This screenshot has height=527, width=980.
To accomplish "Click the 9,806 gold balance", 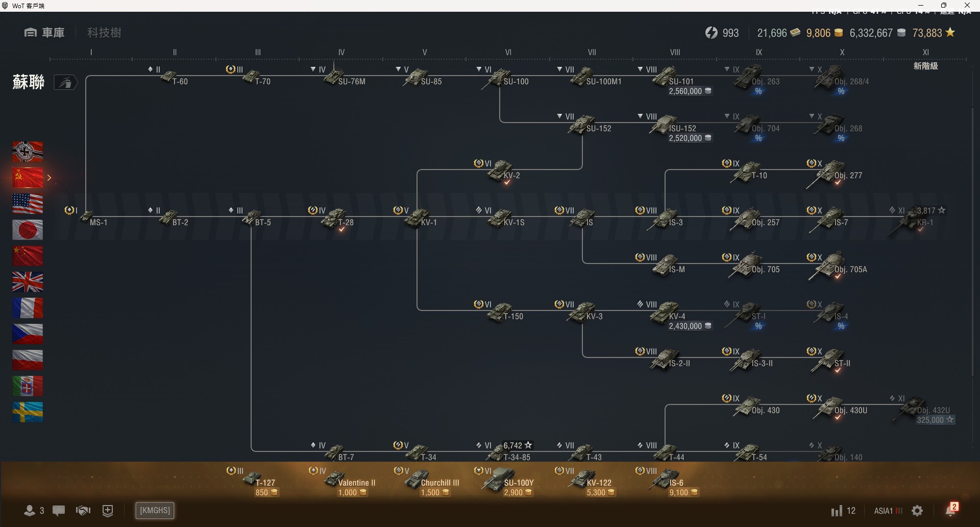I will [824, 33].
